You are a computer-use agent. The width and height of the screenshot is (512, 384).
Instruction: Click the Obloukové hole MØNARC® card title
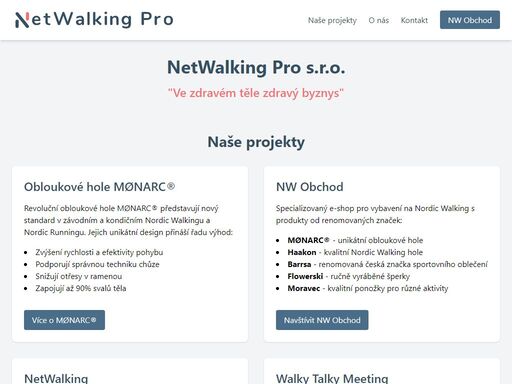99,187
